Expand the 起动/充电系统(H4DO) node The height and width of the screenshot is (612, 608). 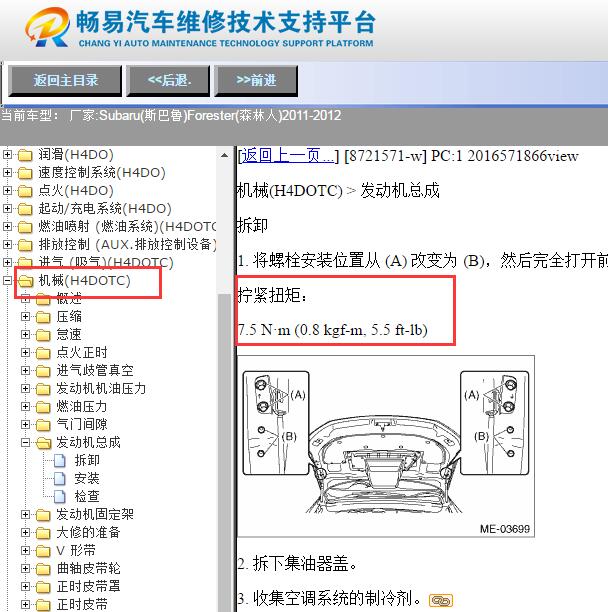tap(7, 208)
